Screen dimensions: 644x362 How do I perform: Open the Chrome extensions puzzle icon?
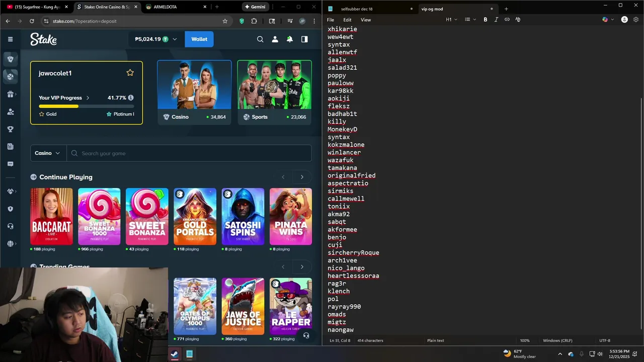click(254, 21)
